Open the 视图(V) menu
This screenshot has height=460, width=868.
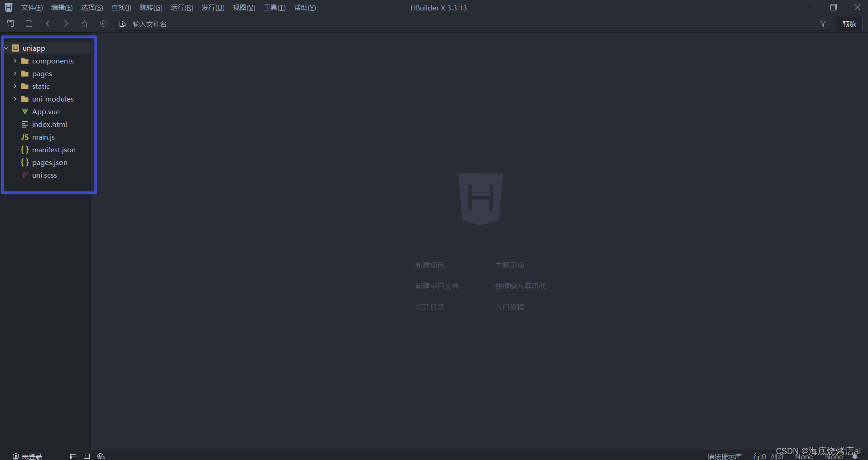tap(244, 8)
